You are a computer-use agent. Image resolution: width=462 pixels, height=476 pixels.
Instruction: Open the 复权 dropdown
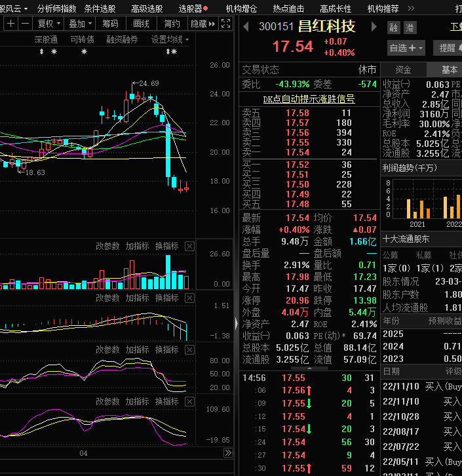[49, 24]
